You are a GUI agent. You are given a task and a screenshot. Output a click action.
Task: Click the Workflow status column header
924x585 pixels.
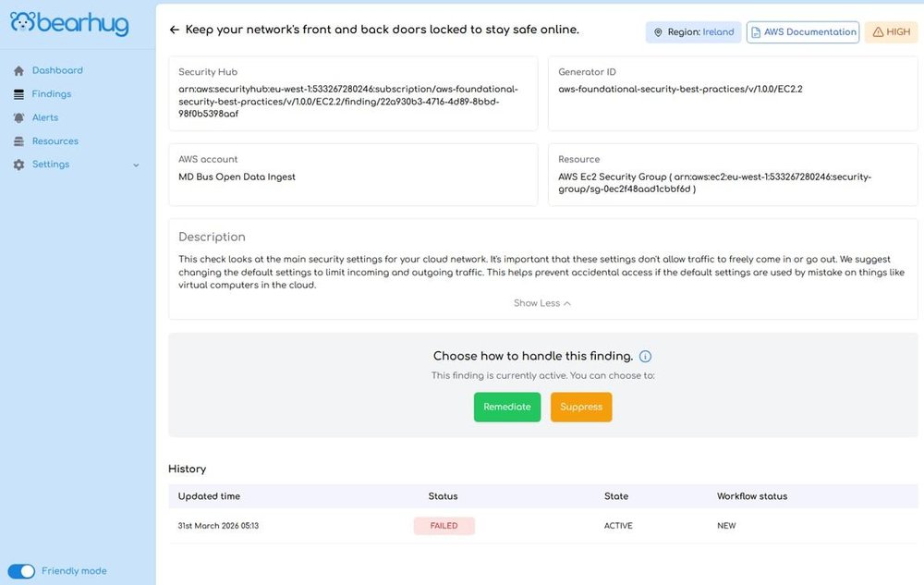click(752, 496)
